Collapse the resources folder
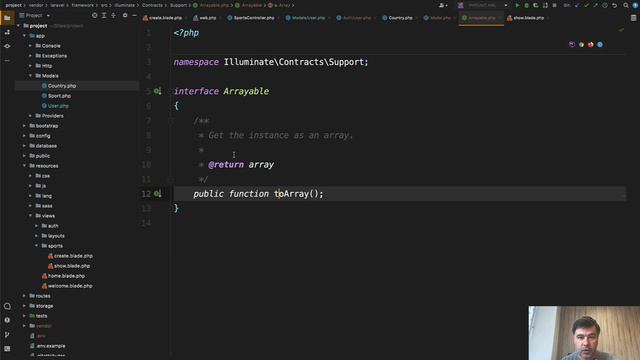Viewport: 640px width, 360px height. pos(24,166)
